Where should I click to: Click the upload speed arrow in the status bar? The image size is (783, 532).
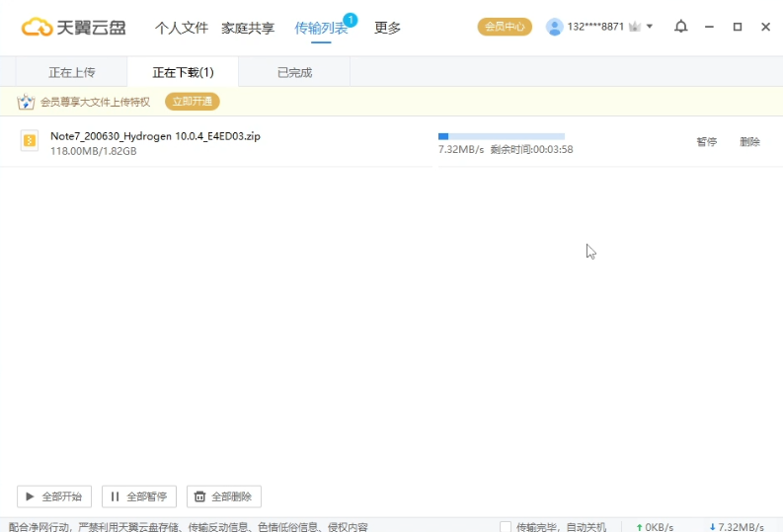click(x=639, y=527)
